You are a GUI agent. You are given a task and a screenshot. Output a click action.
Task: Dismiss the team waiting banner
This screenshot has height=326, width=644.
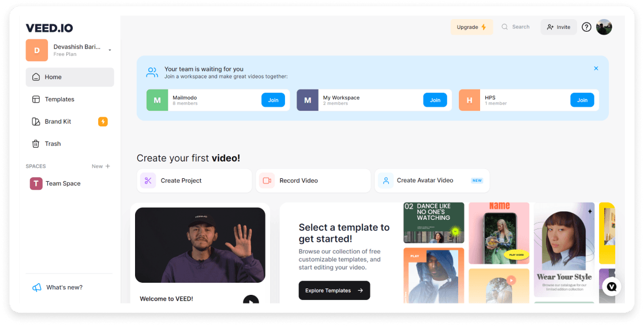pos(596,69)
